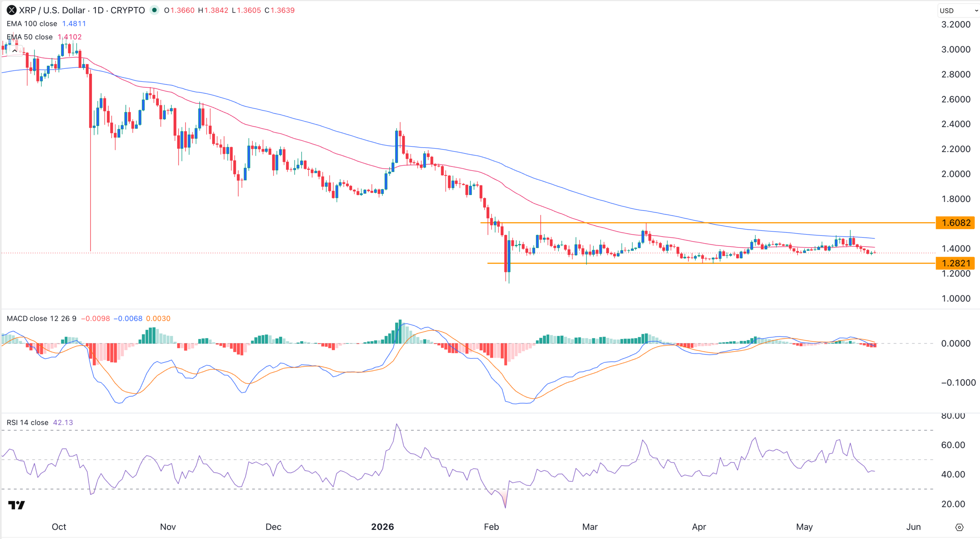Click the Jun label on time axis
The image size is (980, 539).
tap(913, 527)
